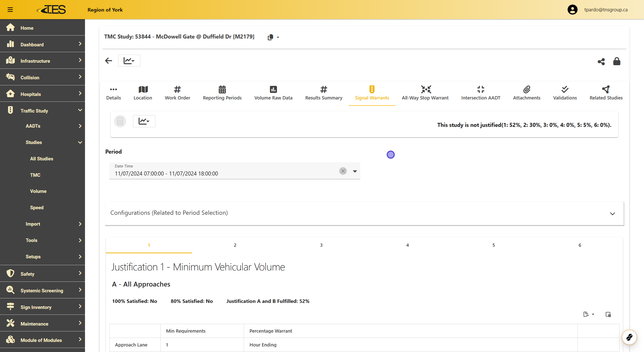The width and height of the screenshot is (644, 352).
Task: Open TMC in the sidebar
Action: [x=35, y=175]
